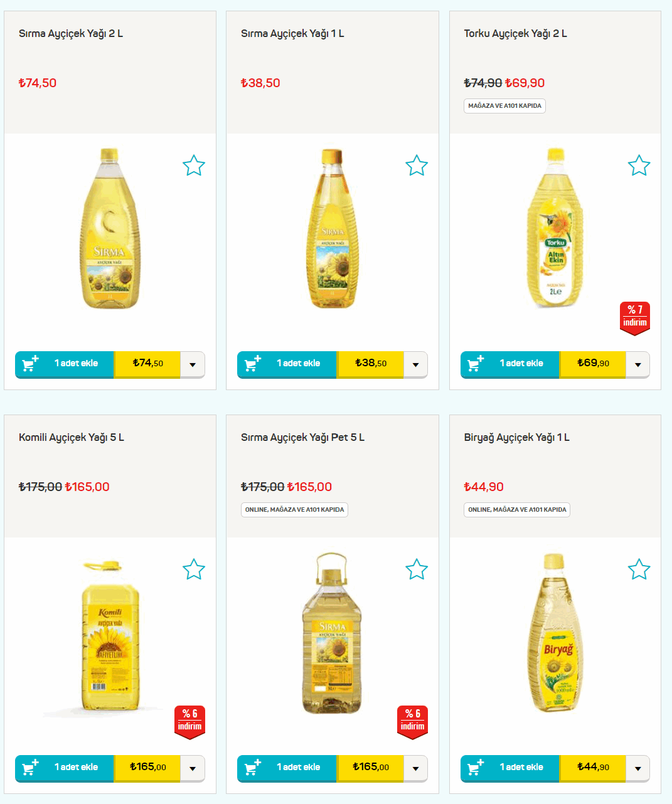Open Sırma Ayçiçek Yağı 1 L product title

tap(292, 33)
